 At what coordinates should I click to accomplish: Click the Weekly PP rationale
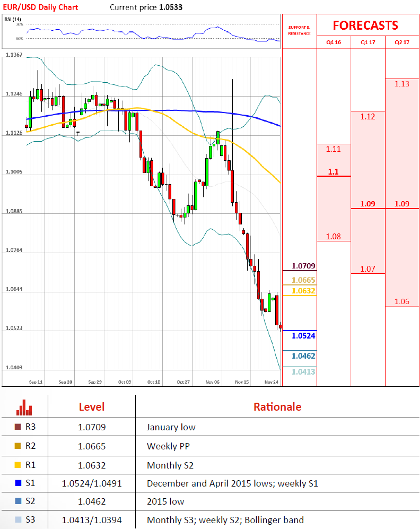point(168,446)
